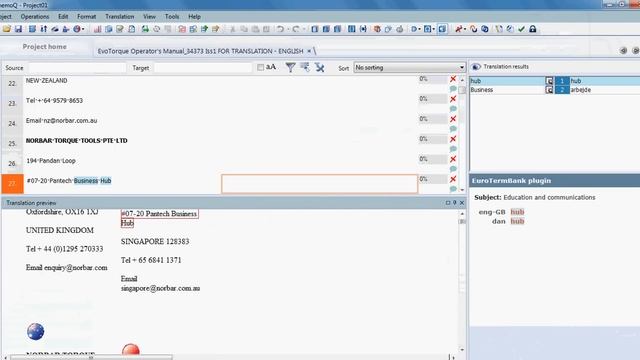Image resolution: width=640 pixels, height=360 pixels.
Task: Click the up-down sort arrows toolbar icon
Action: (44, 29)
